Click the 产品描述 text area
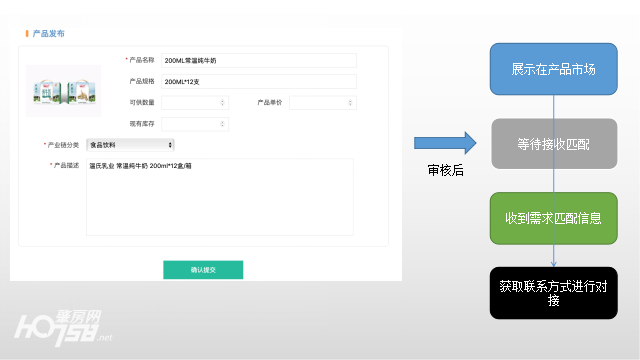This screenshot has width=640, height=360. click(x=220, y=197)
